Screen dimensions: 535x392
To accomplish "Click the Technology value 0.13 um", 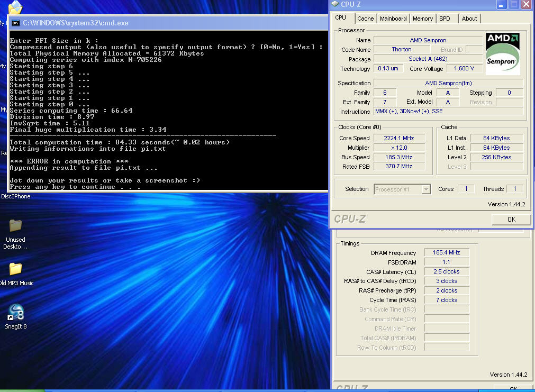I will coord(388,68).
